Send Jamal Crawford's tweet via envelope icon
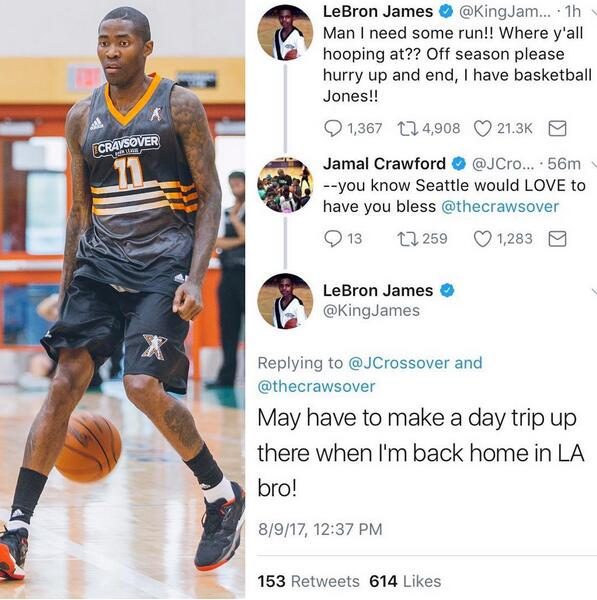This screenshot has height=600, width=597. 557,238
